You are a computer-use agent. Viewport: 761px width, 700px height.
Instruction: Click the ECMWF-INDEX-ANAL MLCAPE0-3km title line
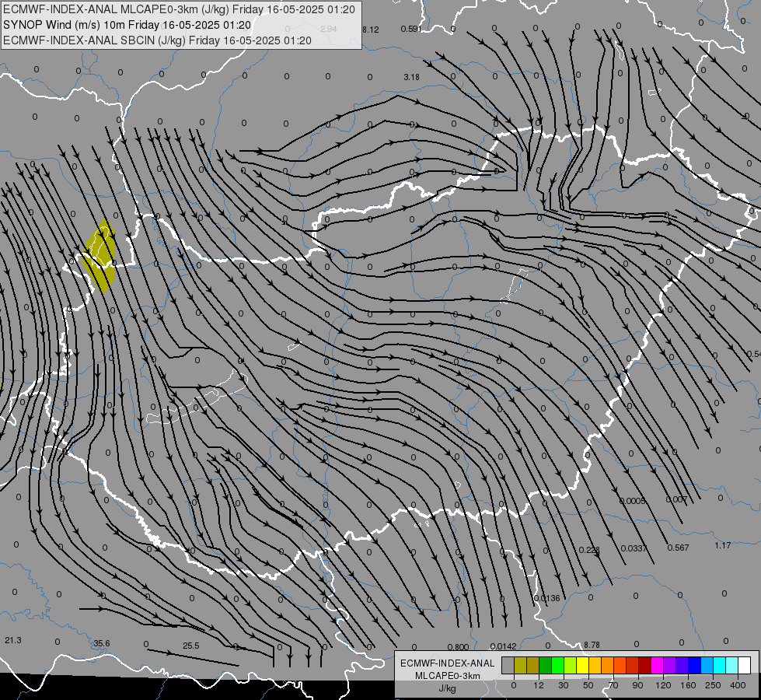[179, 9]
